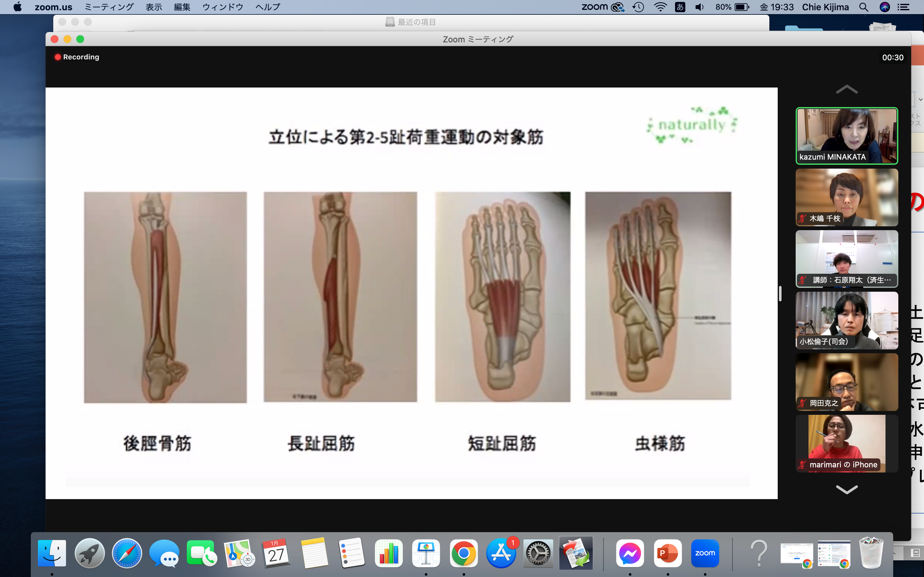Open Zoom app in the Dock
Viewport: 924px width, 577px height.
click(x=705, y=553)
